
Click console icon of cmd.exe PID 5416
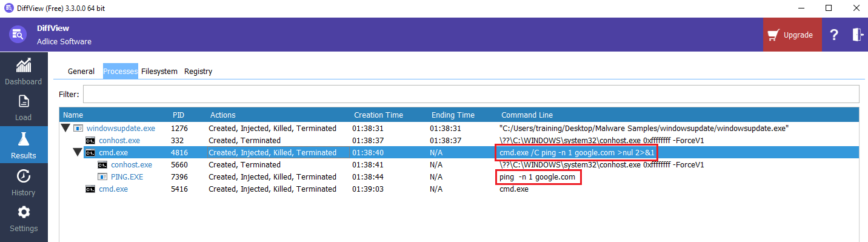point(90,189)
